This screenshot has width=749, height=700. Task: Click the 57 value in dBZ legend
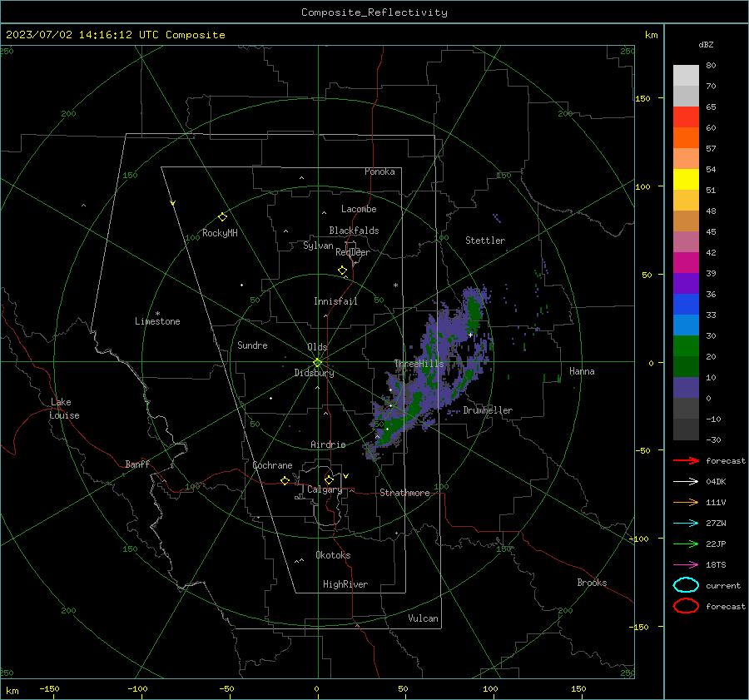coord(711,149)
